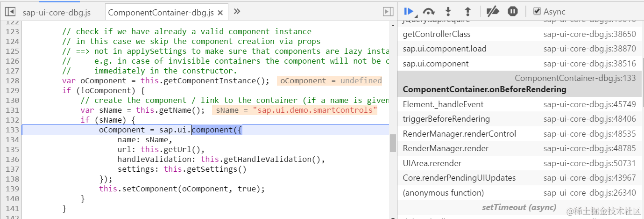This screenshot has width=644, height=219.
Task: Open sap-ui-core-dbg.js:48406 source link
Action: (589, 119)
